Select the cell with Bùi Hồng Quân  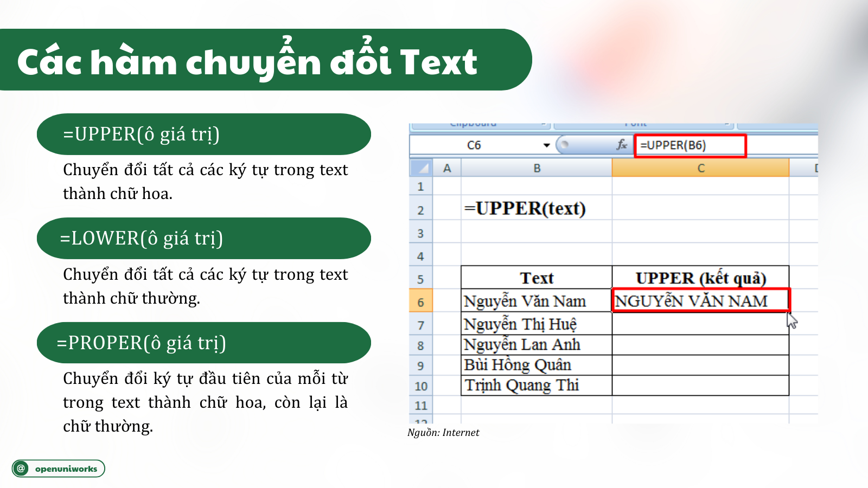pyautogui.click(x=536, y=365)
